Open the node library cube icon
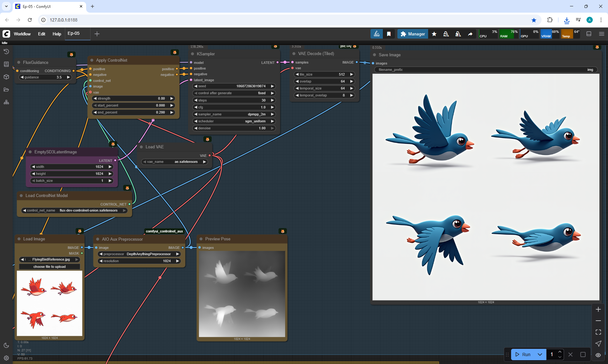This screenshot has height=364, width=608. 6,77
